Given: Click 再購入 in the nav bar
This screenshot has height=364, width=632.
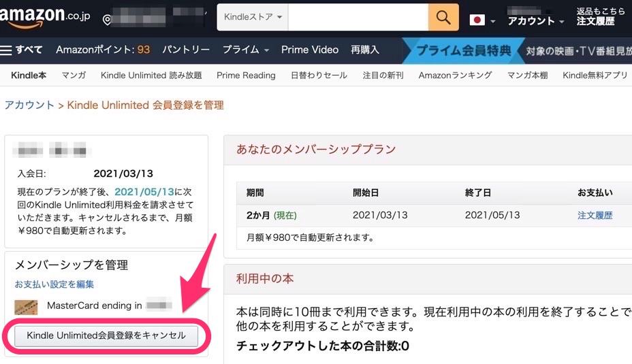Looking at the screenshot, I should click(x=365, y=50).
